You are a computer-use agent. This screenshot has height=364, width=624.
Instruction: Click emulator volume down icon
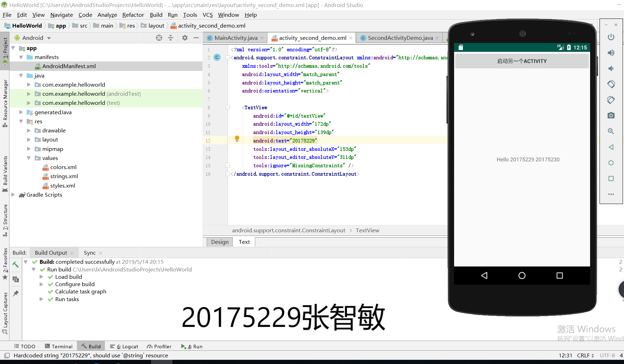[x=611, y=68]
